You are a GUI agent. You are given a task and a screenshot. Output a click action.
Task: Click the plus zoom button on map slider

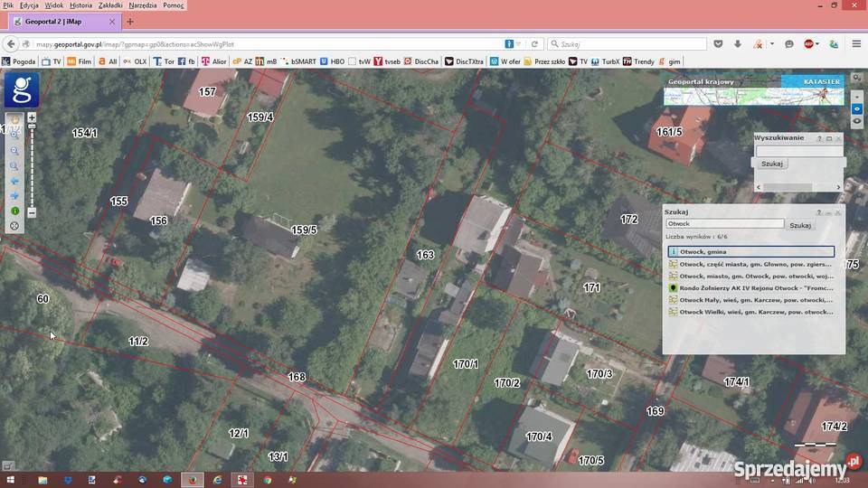tap(32, 117)
